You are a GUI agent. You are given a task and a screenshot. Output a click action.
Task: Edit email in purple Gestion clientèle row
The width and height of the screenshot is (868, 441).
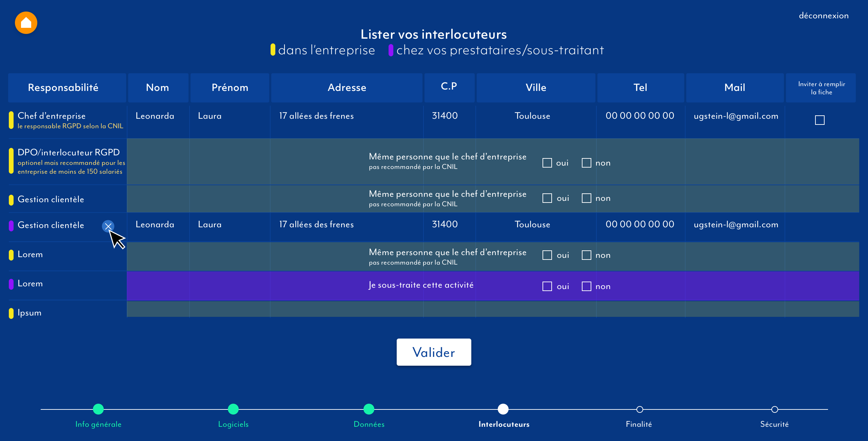pos(736,225)
